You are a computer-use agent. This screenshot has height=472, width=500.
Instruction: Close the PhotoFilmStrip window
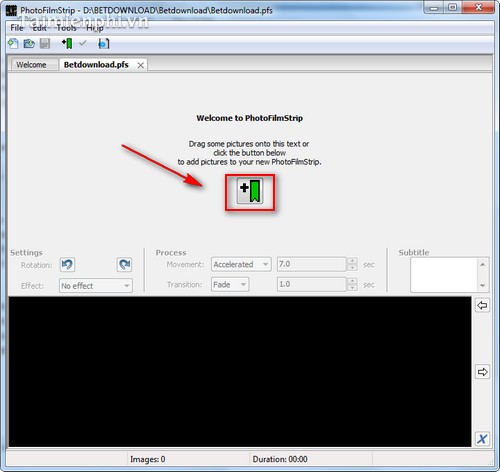(478, 8)
